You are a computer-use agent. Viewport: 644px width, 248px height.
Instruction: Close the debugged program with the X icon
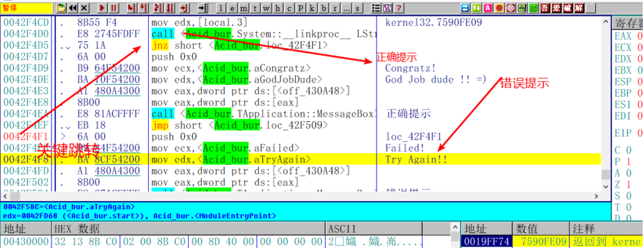click(84, 8)
